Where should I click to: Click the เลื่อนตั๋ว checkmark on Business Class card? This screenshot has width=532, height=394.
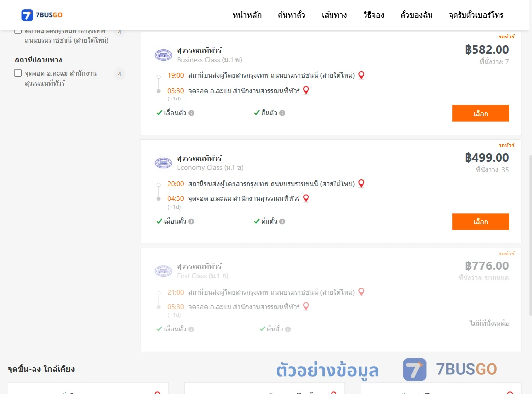pyautogui.click(x=159, y=113)
